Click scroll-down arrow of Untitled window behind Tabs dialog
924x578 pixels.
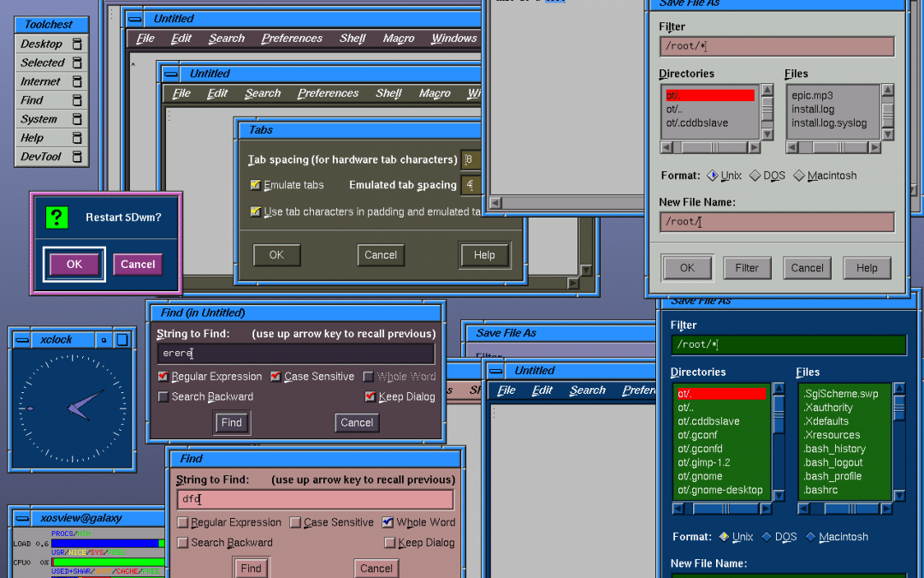coord(586,270)
